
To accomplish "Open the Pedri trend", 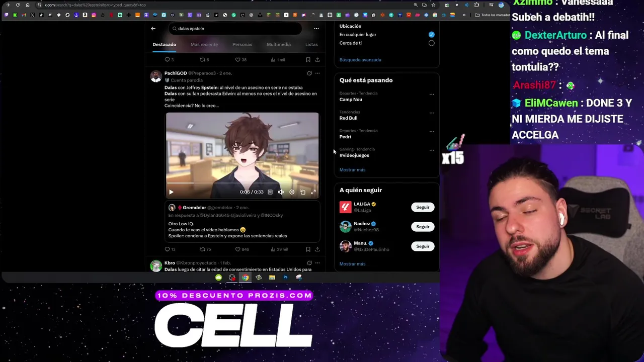I will 345,137.
